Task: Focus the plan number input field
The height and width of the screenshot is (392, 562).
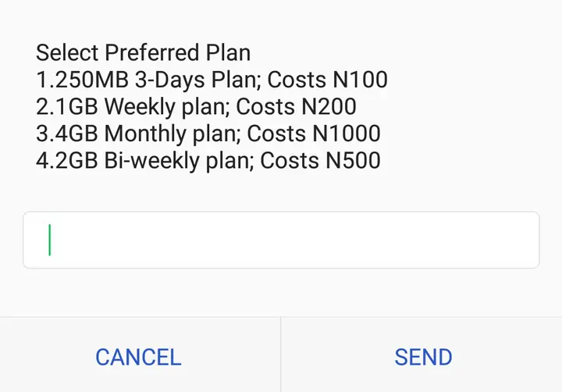Action: 281,240
